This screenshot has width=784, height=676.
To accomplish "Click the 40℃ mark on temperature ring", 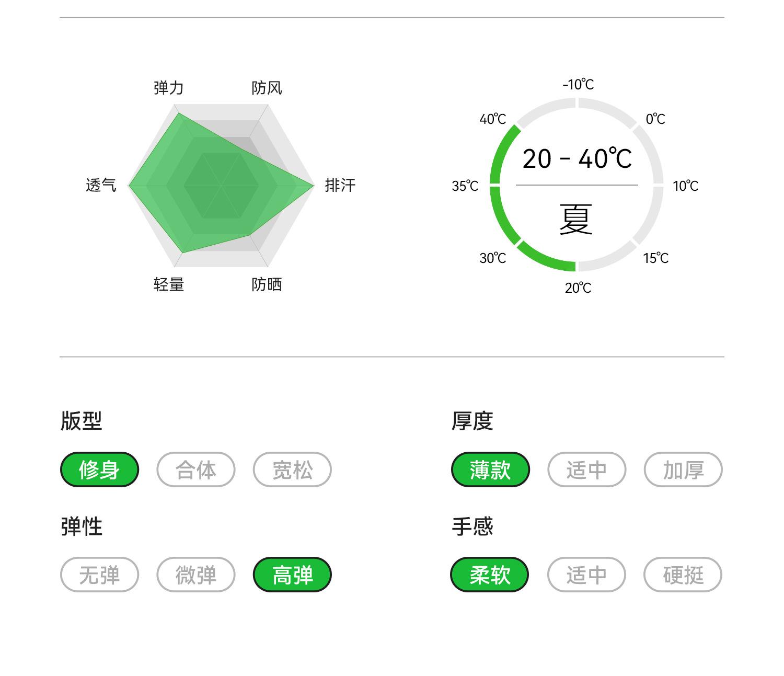I will click(x=493, y=119).
